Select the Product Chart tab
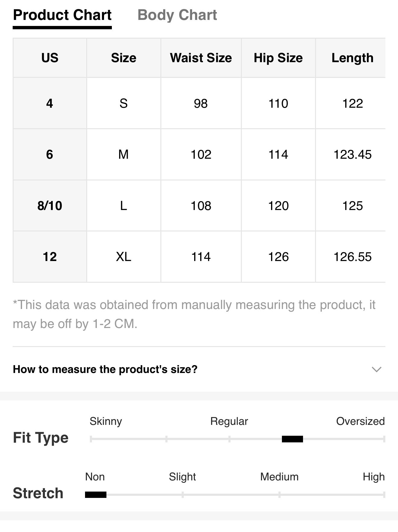 (62, 15)
